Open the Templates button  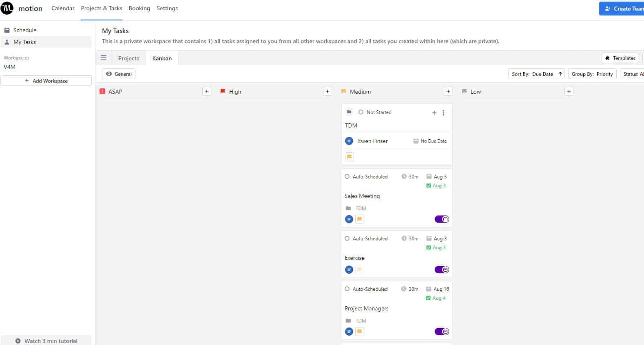pos(620,58)
